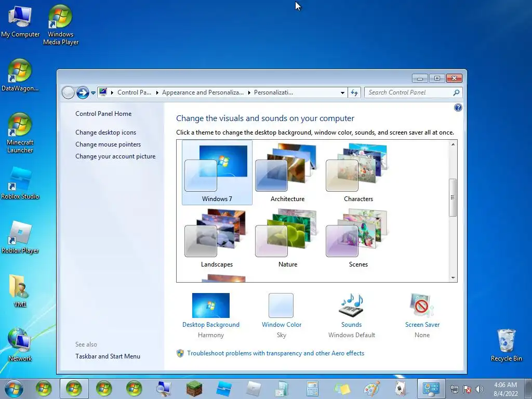Refresh the Control Panel address bar
Screen dimensions: 532x399
tap(354, 92)
